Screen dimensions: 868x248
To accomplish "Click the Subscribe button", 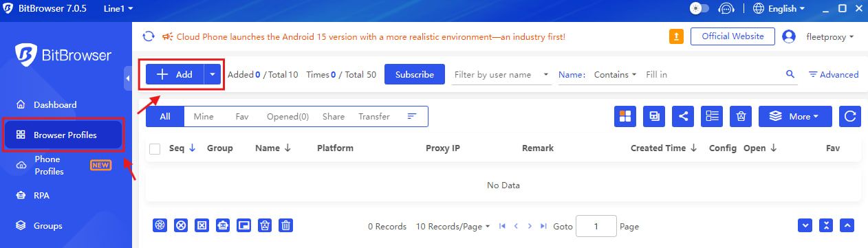I will coord(415,74).
